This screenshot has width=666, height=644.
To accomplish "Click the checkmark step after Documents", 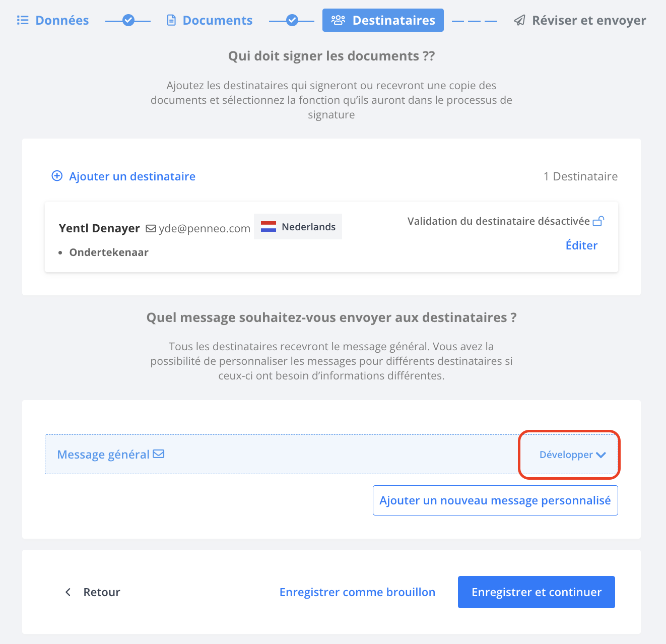I will [292, 21].
